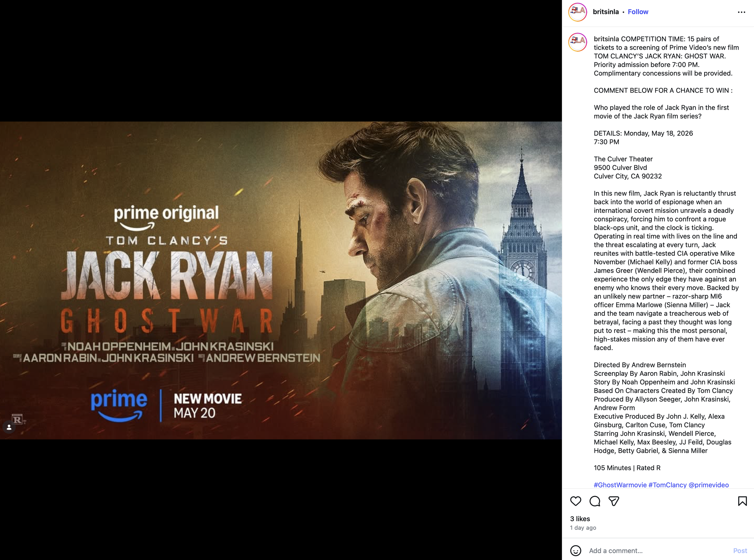Select the text "Culver City, CA 90232"
754x560 pixels.
628,176
